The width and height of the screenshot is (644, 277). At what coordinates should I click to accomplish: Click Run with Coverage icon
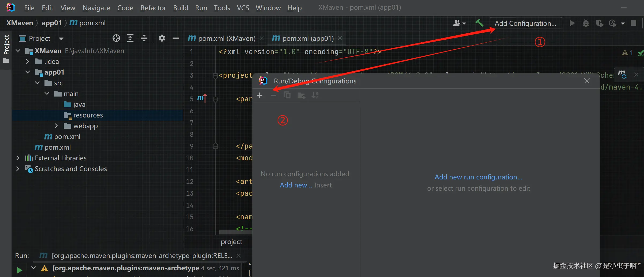[x=600, y=23]
